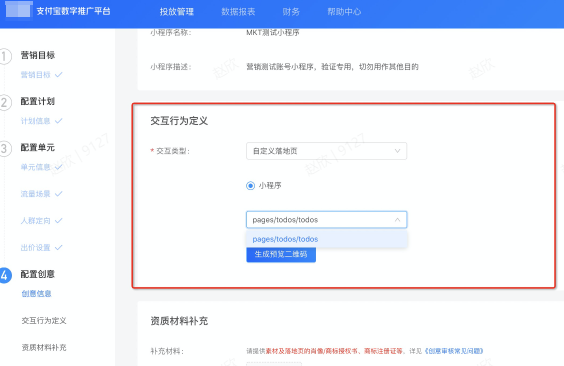This screenshot has width=564, height=366.
Task: Jump to 资质材料补充 in the sidebar
Action: pyautogui.click(x=44, y=347)
